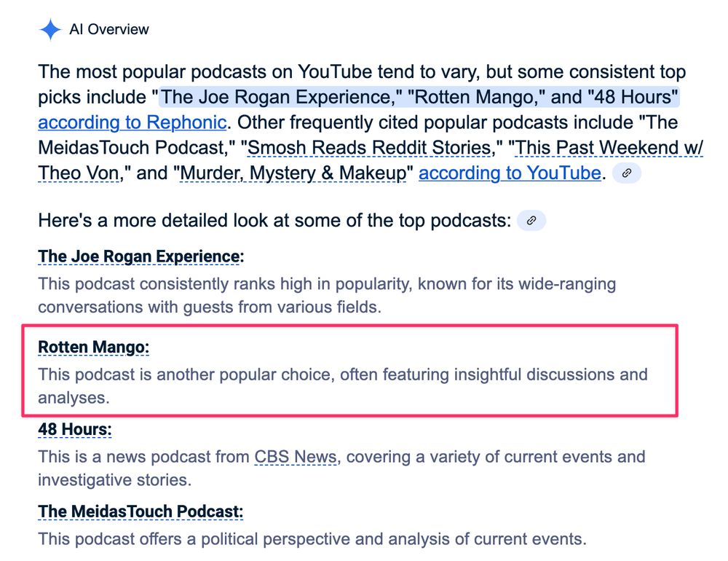Click the "AI Overview" label text
This screenshot has width=728, height=561.
pyautogui.click(x=109, y=29)
